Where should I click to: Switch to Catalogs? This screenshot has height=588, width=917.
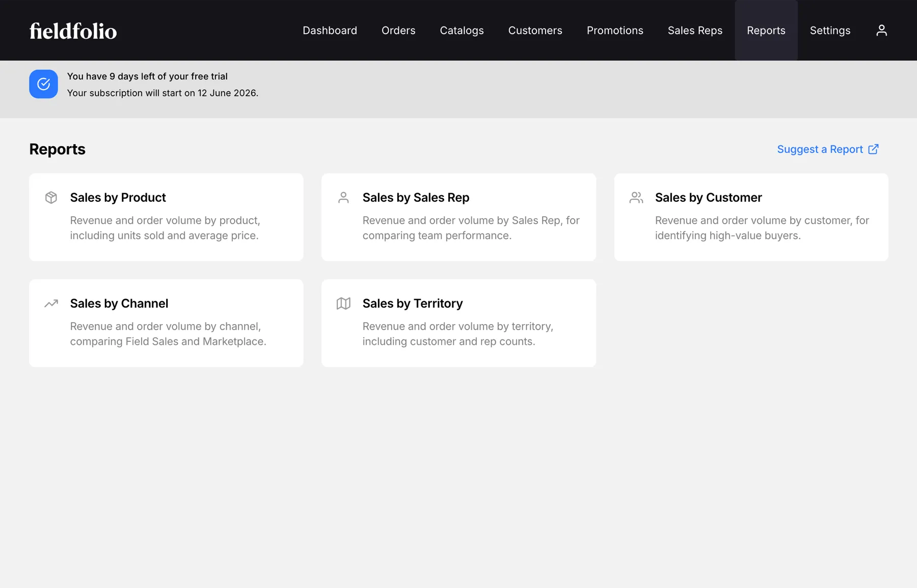[462, 31]
